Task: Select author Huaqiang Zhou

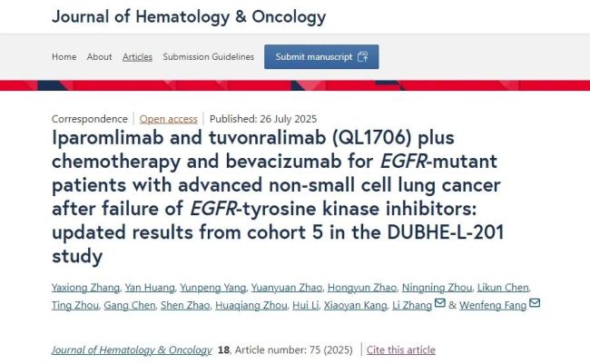Action: tap(251, 305)
